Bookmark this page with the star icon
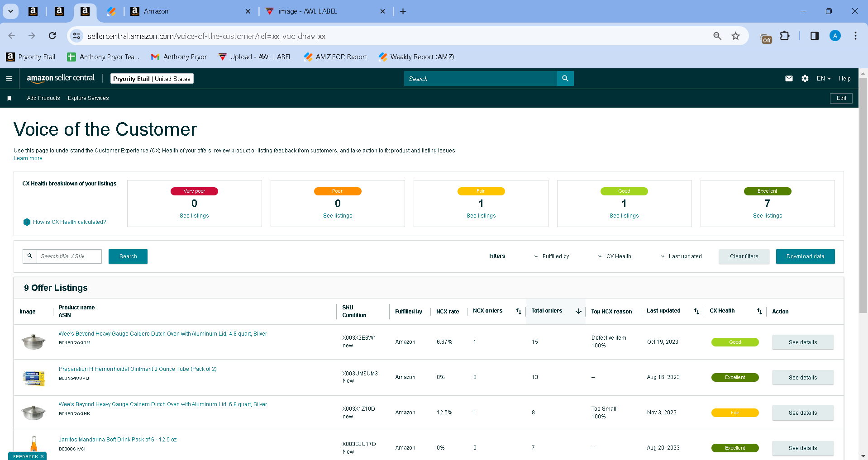Image resolution: width=868 pixels, height=460 pixels. click(736, 36)
